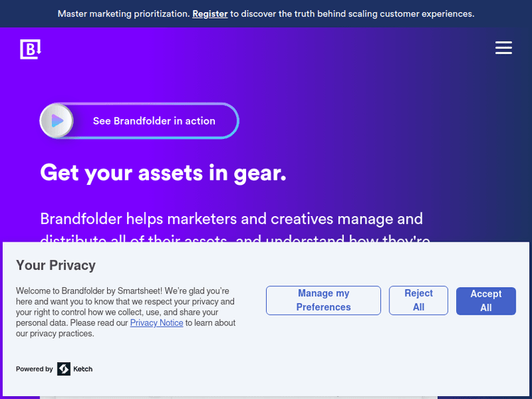The image size is (532, 399).
Task: Open the hamburger navigation menu
Action: 504,47
